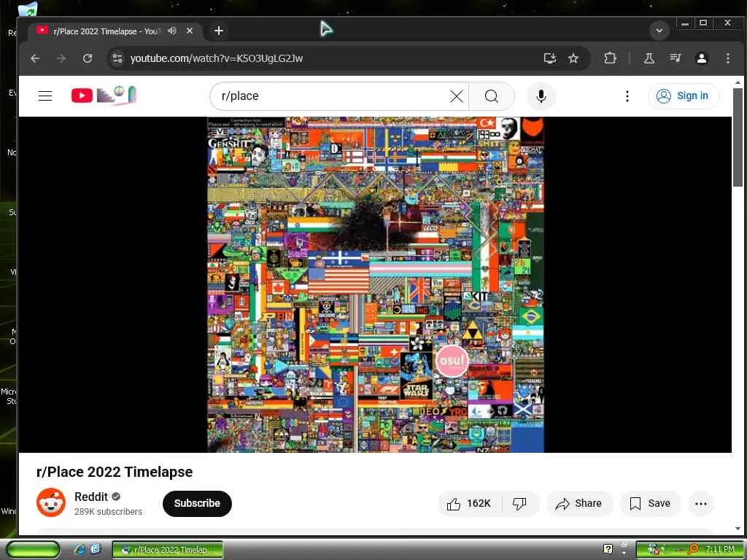The width and height of the screenshot is (747, 560).
Task: Reload the current YouTube page
Action: click(88, 58)
